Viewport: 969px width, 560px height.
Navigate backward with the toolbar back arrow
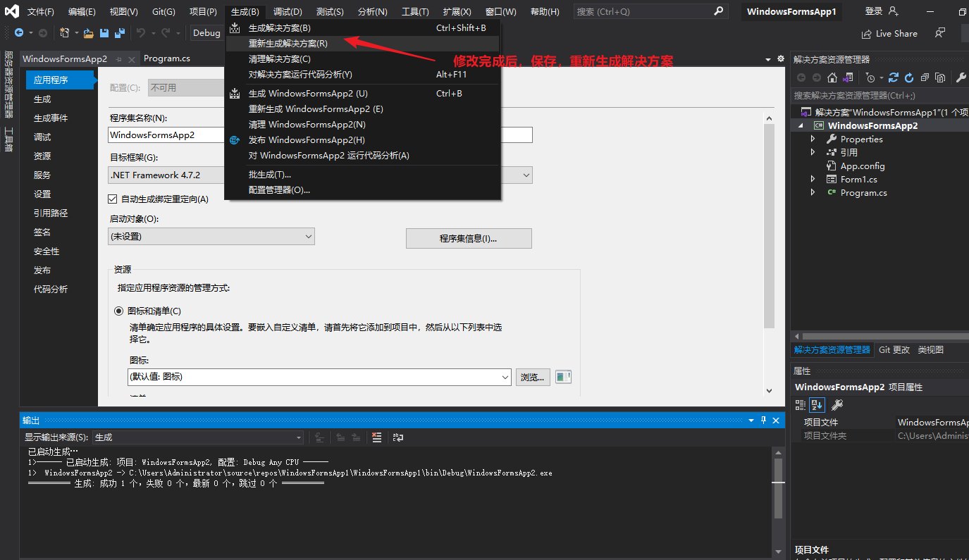point(19,33)
